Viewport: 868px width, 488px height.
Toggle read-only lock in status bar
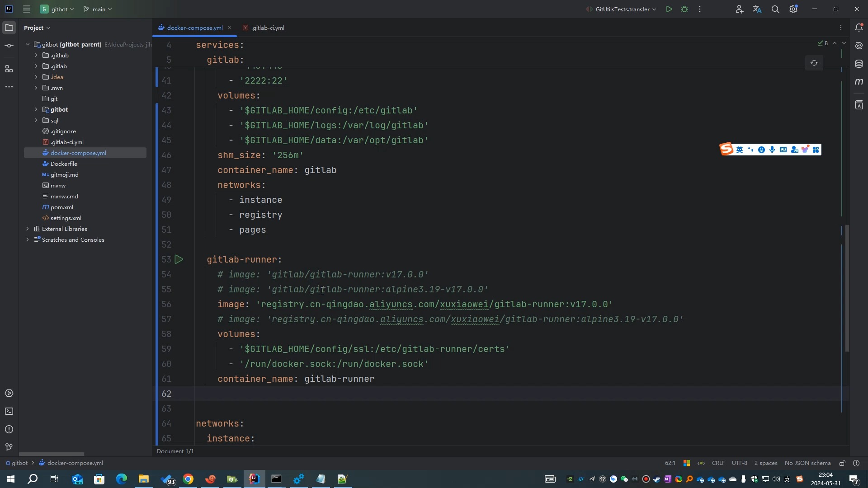(842, 463)
